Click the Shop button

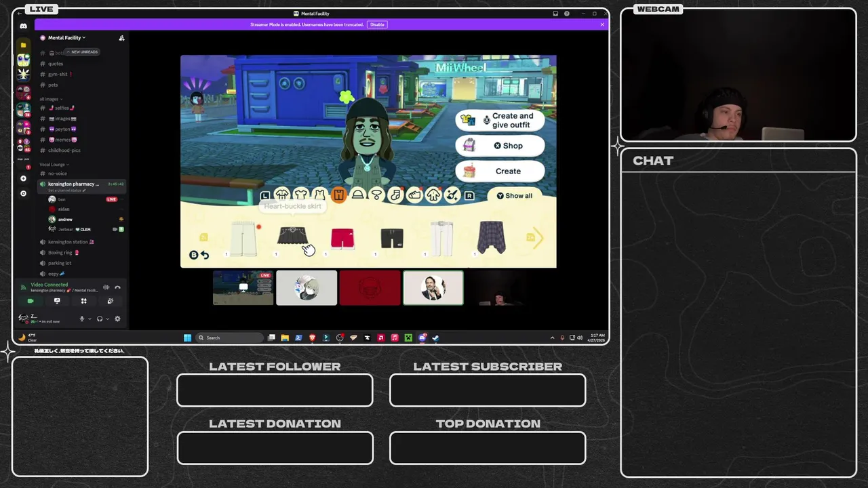click(500, 146)
